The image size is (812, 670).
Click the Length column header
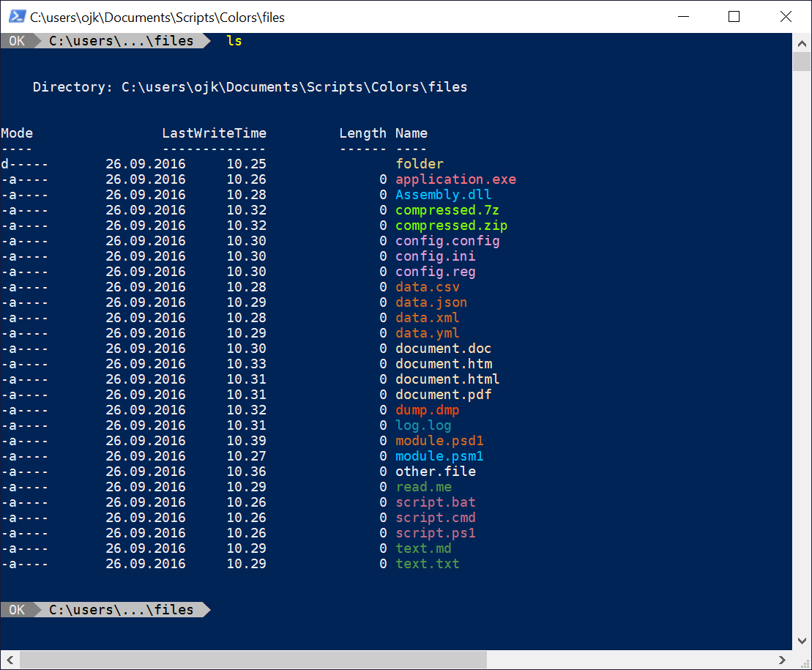[x=363, y=133]
